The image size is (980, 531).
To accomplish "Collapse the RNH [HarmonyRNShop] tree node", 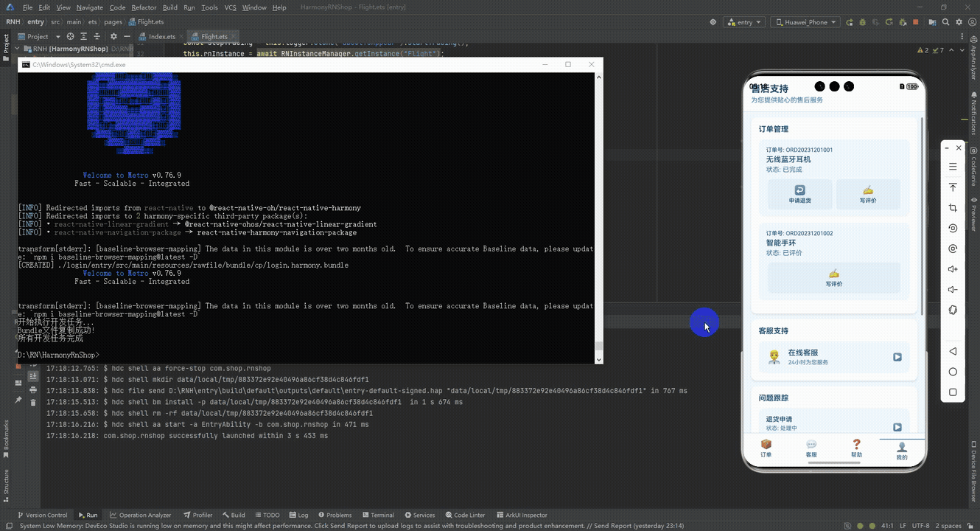I will (x=17, y=49).
